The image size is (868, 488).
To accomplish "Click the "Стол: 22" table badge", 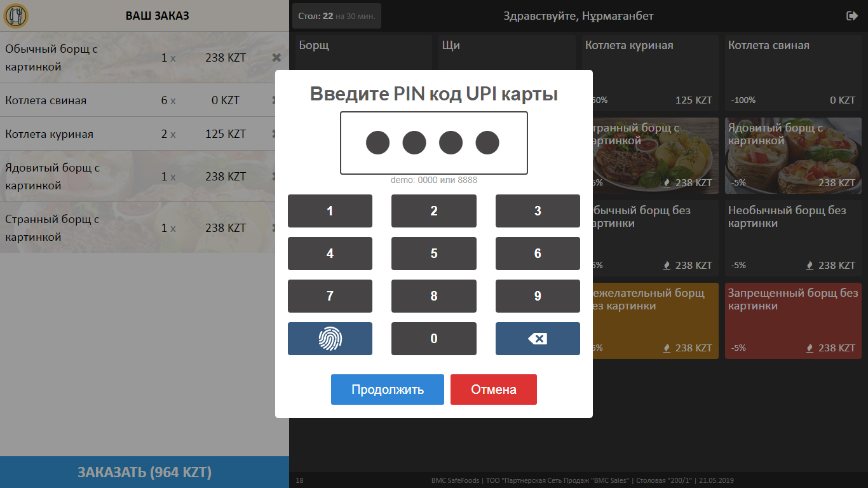I will (x=336, y=15).
